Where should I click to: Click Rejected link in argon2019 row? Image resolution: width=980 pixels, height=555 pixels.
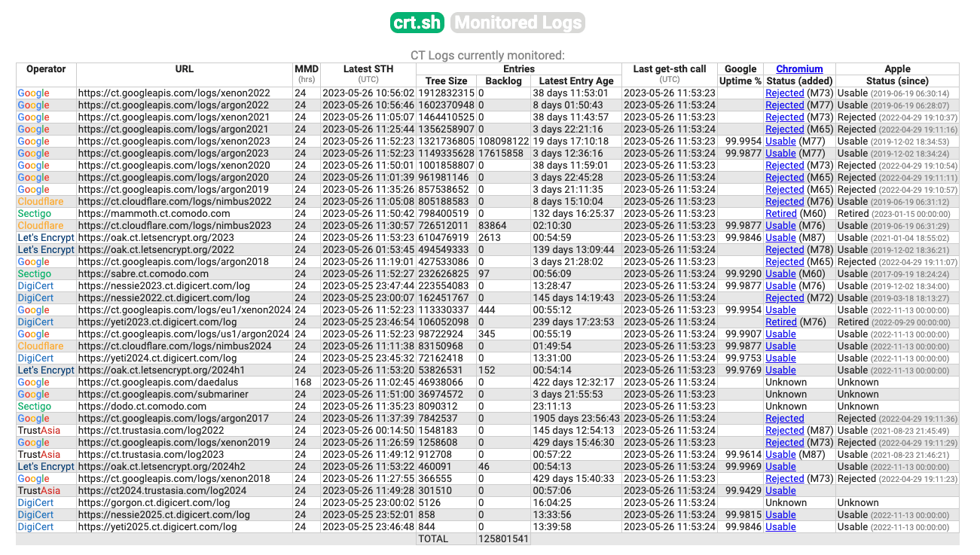coord(784,189)
